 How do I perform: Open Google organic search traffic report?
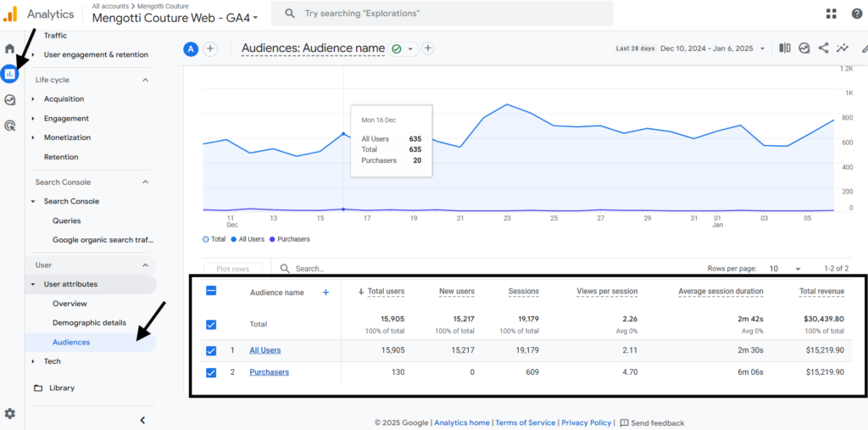tap(103, 240)
